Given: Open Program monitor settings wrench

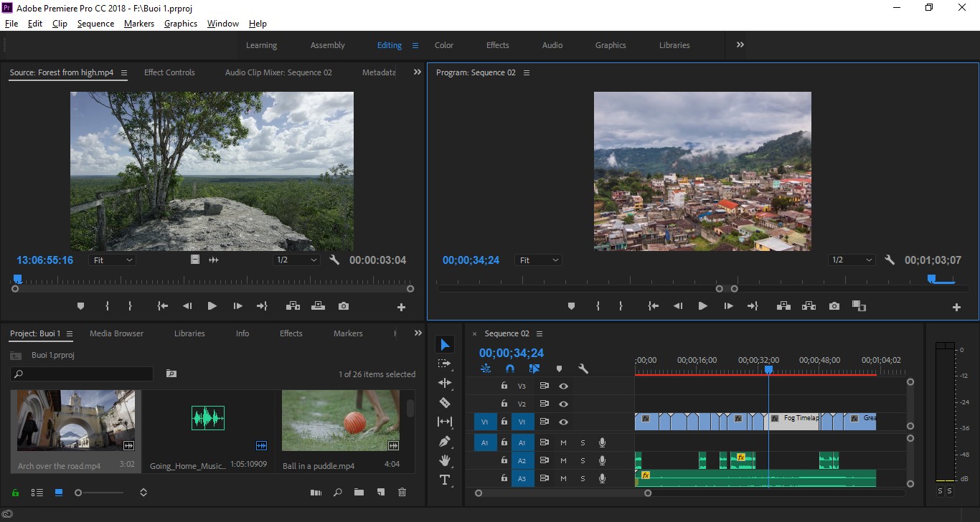Looking at the screenshot, I should pyautogui.click(x=890, y=260).
